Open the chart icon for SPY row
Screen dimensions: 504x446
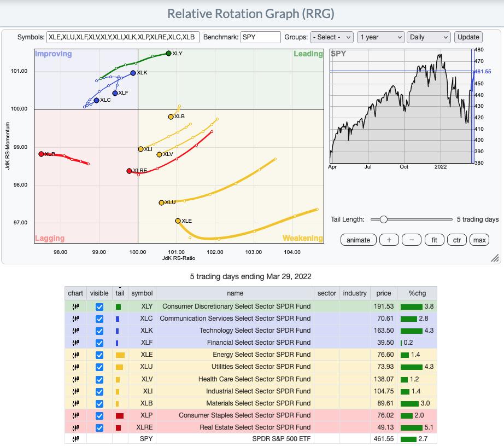(x=75, y=439)
